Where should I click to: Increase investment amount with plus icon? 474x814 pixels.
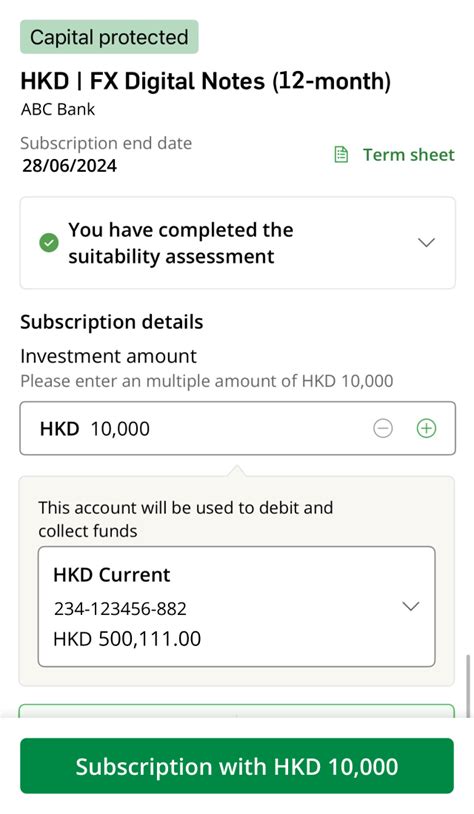(x=427, y=428)
